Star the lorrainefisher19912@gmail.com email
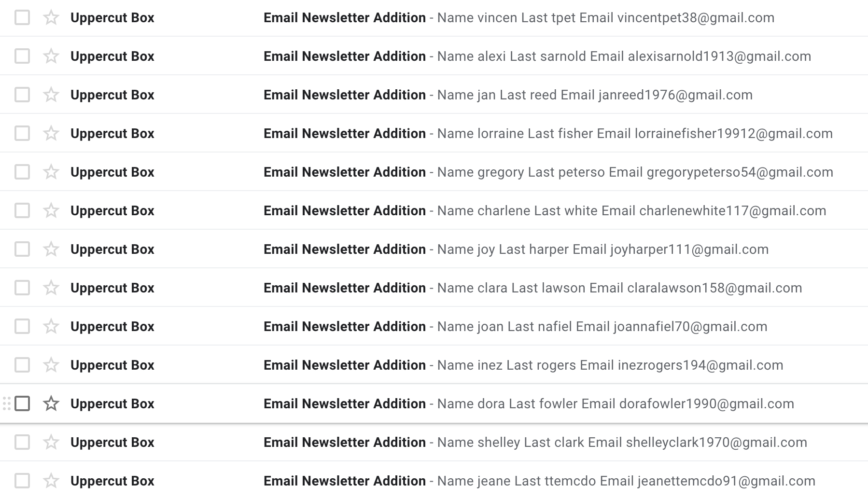The width and height of the screenshot is (868, 499). (x=51, y=134)
